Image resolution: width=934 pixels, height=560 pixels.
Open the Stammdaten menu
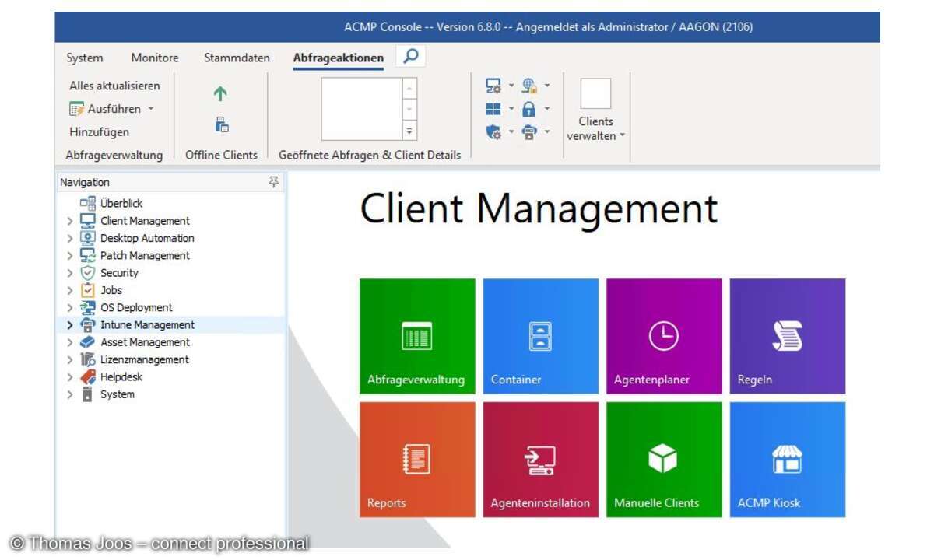tap(236, 57)
